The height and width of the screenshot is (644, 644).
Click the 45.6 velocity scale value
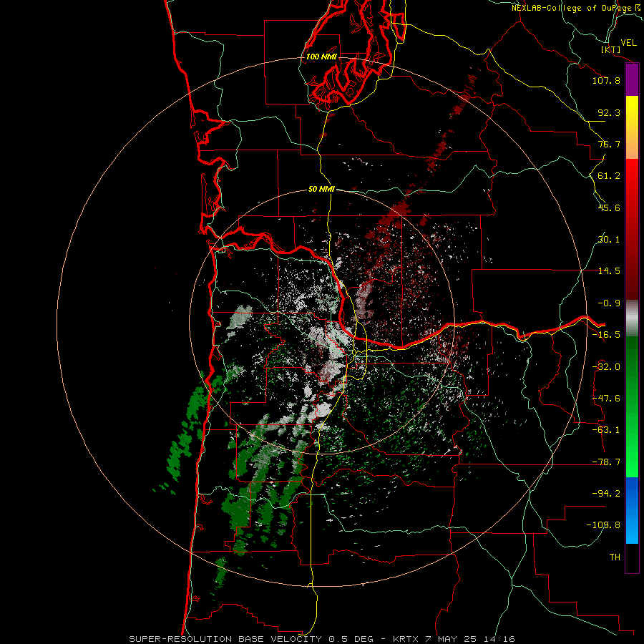(609, 208)
